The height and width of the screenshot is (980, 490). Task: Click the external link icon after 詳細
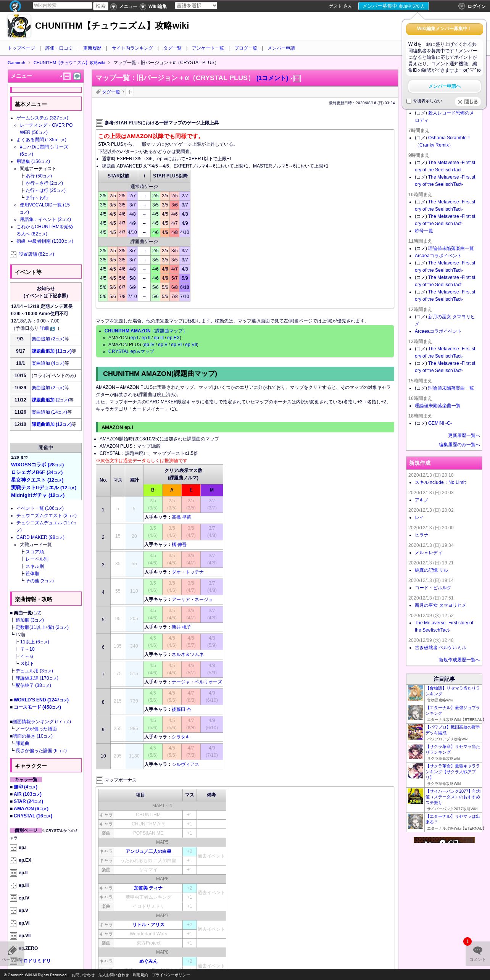pyautogui.click(x=53, y=329)
